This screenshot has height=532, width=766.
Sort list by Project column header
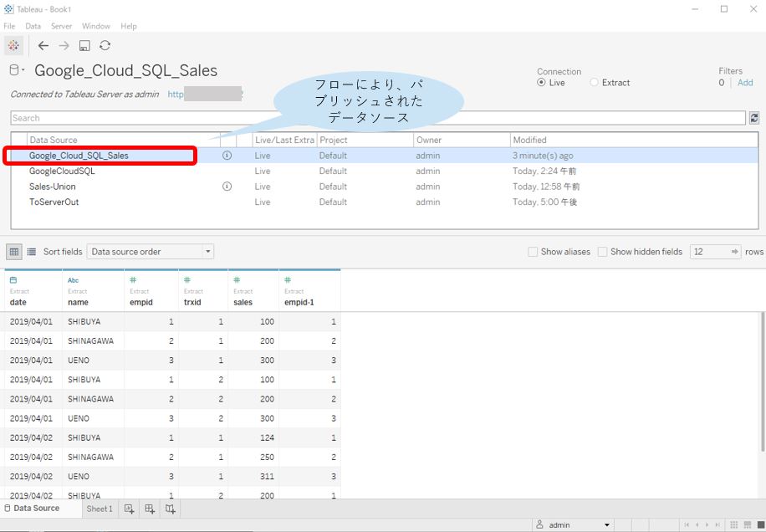coord(365,141)
